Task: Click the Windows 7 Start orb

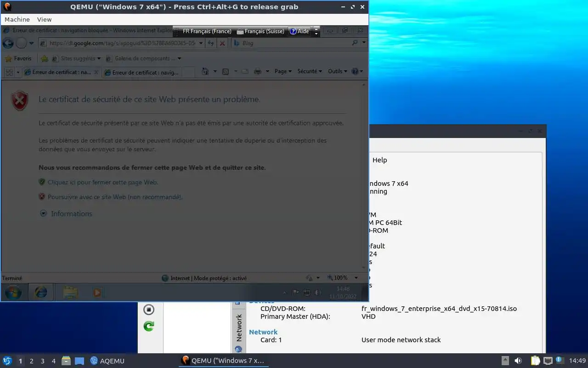Action: [13, 292]
